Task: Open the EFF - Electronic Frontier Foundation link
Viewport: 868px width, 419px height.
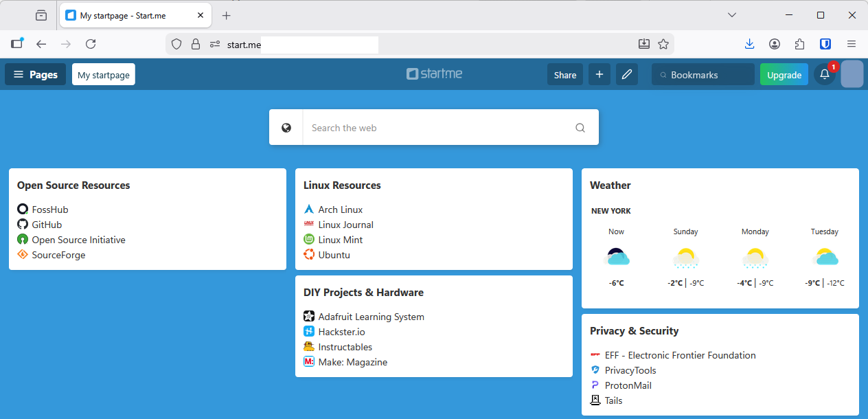Action: coord(681,355)
